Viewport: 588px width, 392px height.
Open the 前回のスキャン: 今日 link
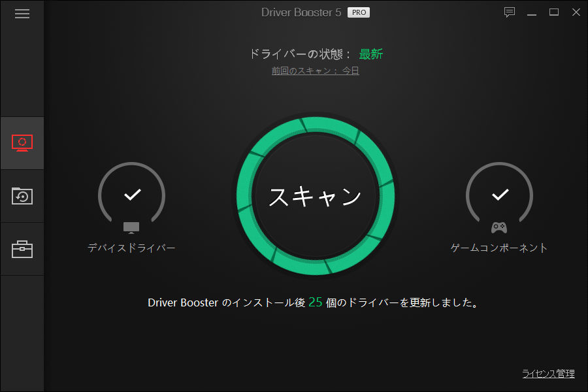316,71
